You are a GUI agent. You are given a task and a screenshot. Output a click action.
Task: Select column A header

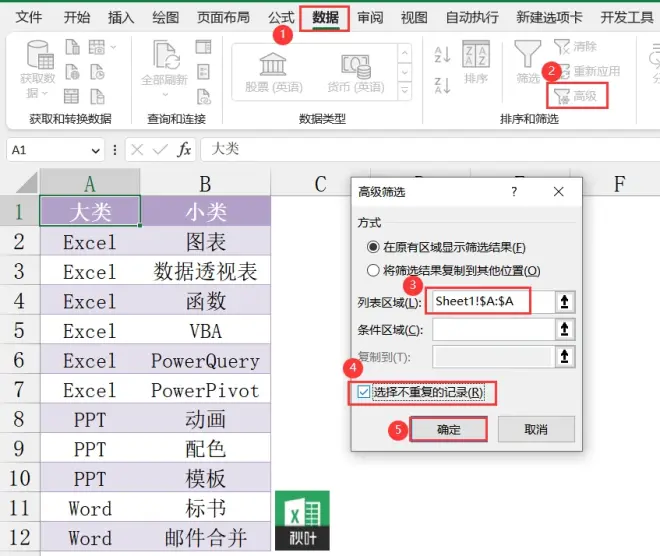[x=90, y=184]
